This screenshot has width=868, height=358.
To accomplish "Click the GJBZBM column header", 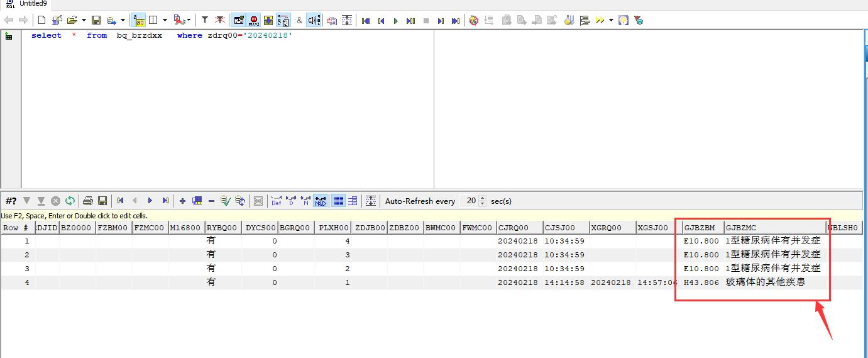I will click(x=703, y=228).
